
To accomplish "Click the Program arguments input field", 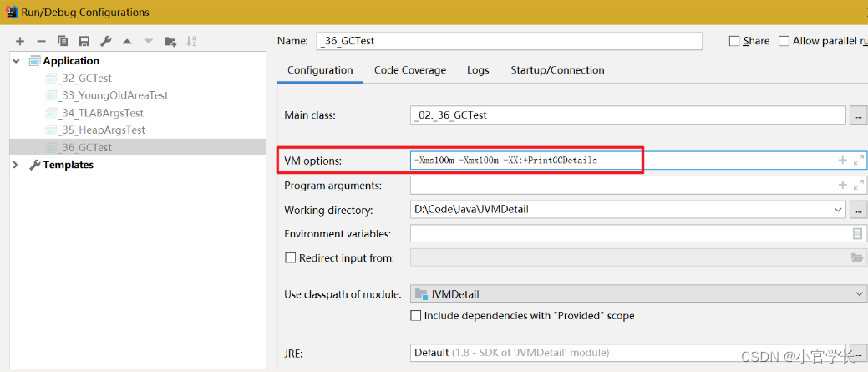I will click(622, 185).
